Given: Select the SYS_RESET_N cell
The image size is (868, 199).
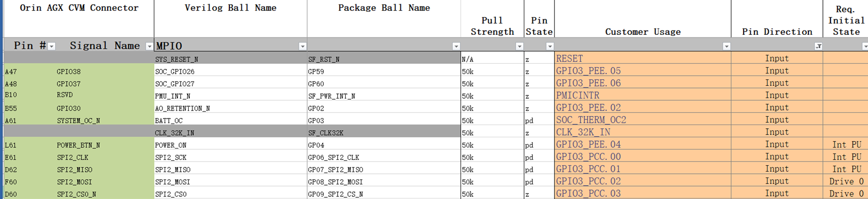Looking at the screenshot, I should tap(231, 58).
